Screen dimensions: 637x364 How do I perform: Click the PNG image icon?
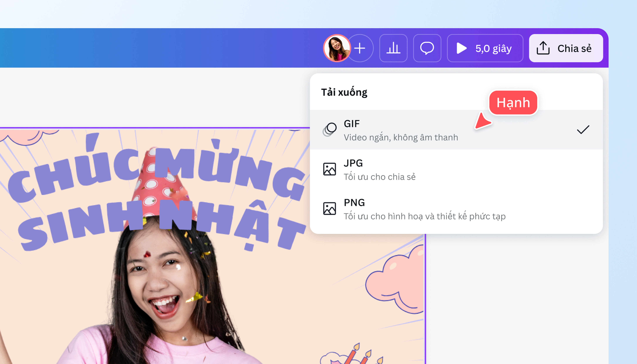(330, 209)
